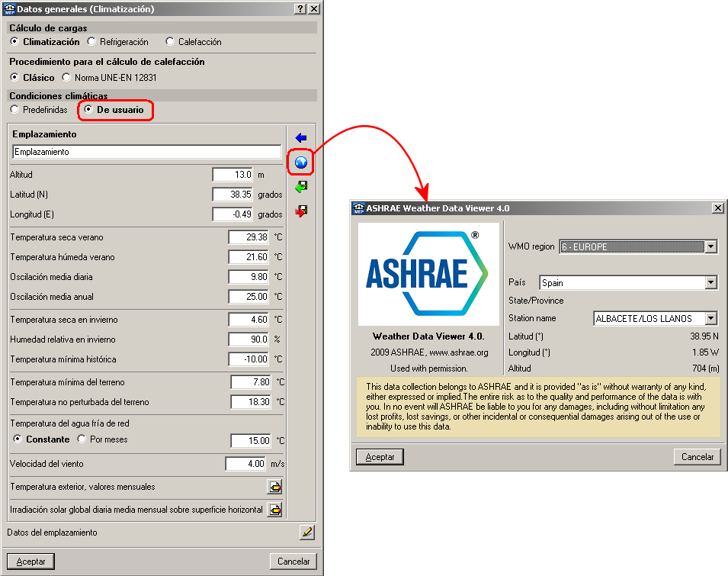Click Cancelar in Datos generales dialog
This screenshot has height=576, width=728.
(293, 562)
